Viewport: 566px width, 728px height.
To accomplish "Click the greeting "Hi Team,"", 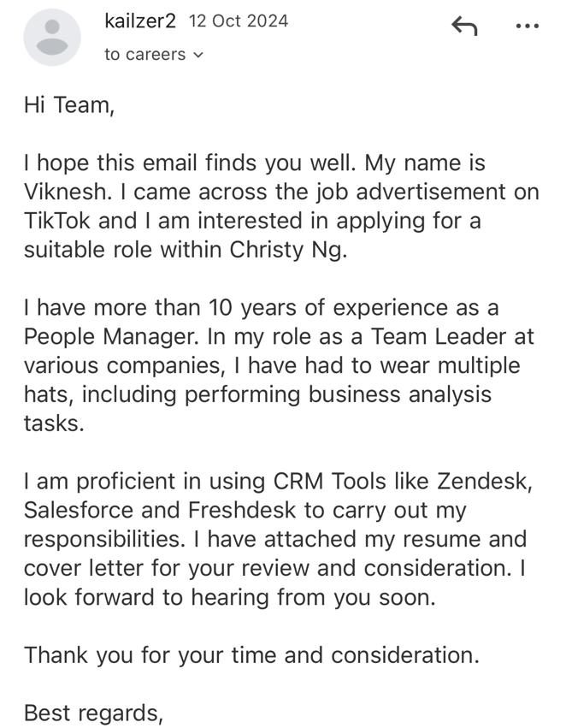I will pyautogui.click(x=68, y=105).
